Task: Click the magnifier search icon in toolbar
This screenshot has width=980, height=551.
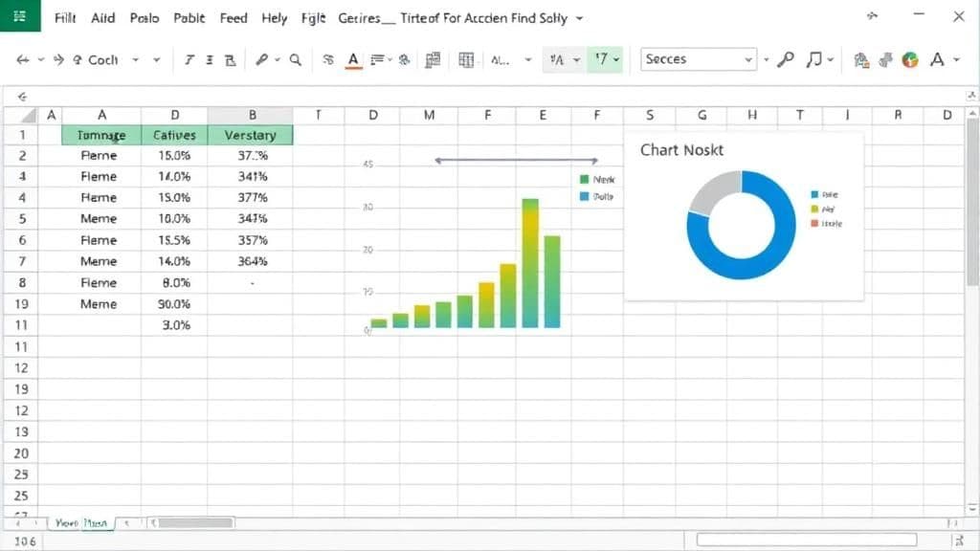Action: (x=296, y=59)
